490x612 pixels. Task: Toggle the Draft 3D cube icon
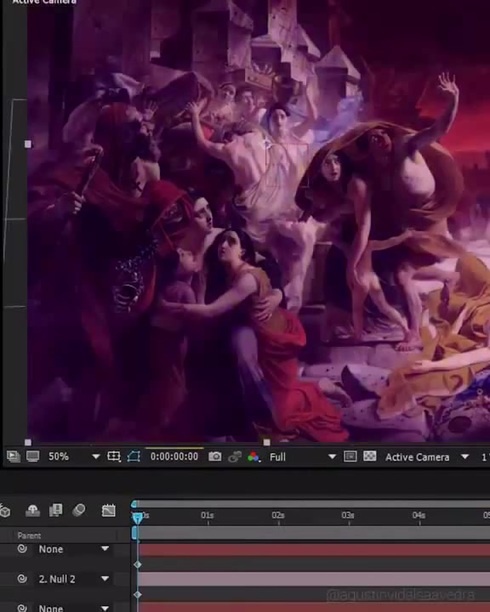(x=5, y=511)
